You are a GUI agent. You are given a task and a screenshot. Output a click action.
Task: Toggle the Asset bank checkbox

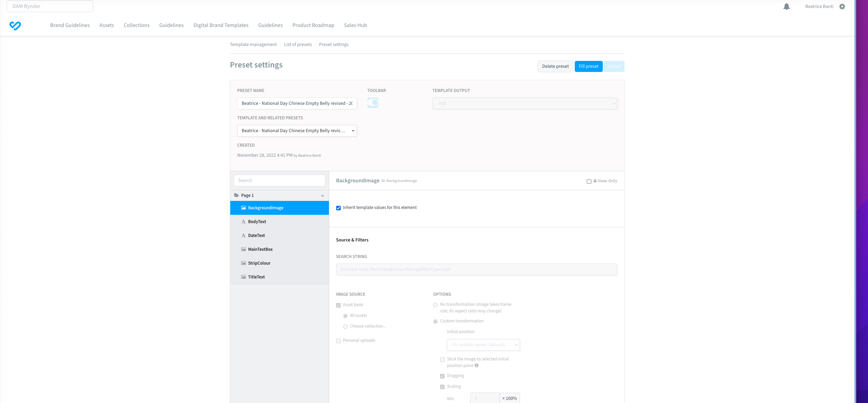coord(338,305)
